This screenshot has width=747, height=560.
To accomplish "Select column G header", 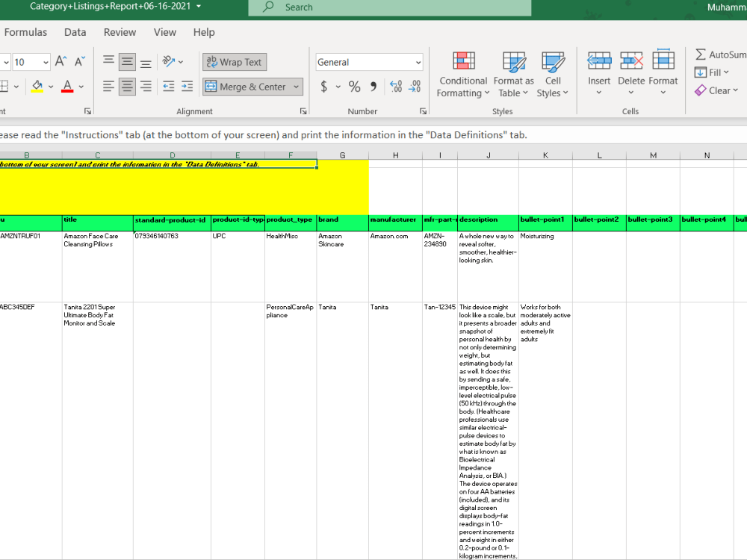I will coord(343,155).
